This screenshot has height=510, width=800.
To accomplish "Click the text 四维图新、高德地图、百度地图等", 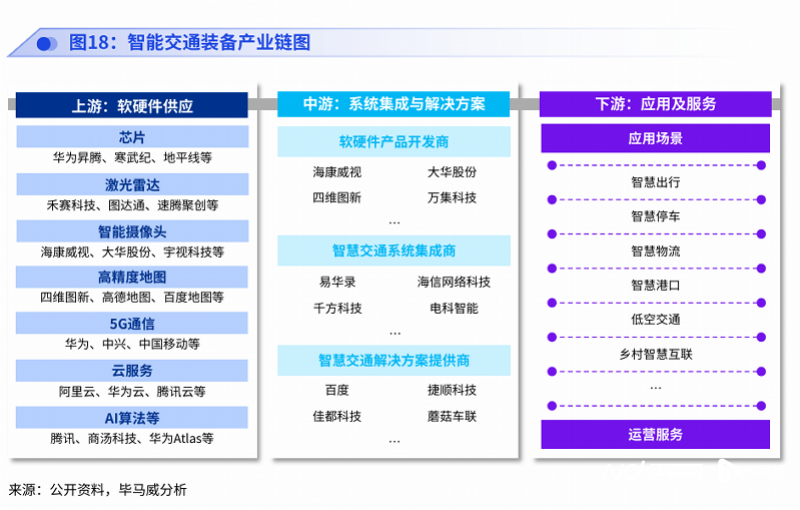I will tap(132, 297).
